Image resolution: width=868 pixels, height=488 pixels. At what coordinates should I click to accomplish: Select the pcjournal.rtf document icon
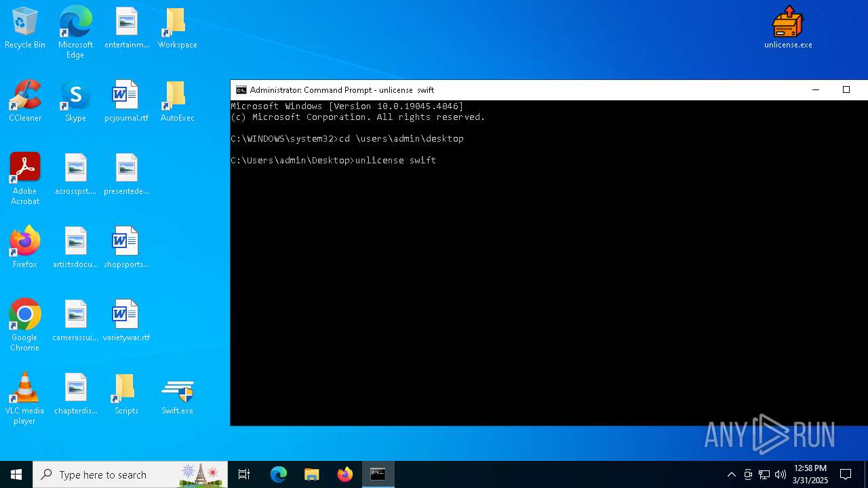coord(127,102)
